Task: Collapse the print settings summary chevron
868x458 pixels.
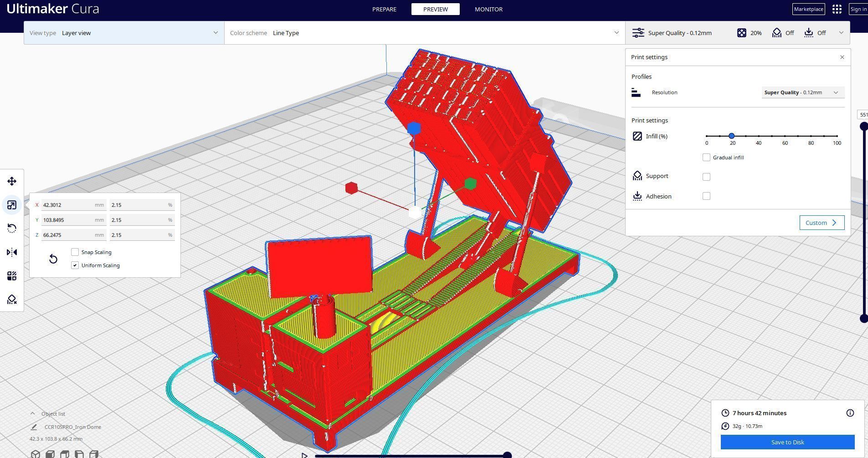Action: tap(841, 33)
